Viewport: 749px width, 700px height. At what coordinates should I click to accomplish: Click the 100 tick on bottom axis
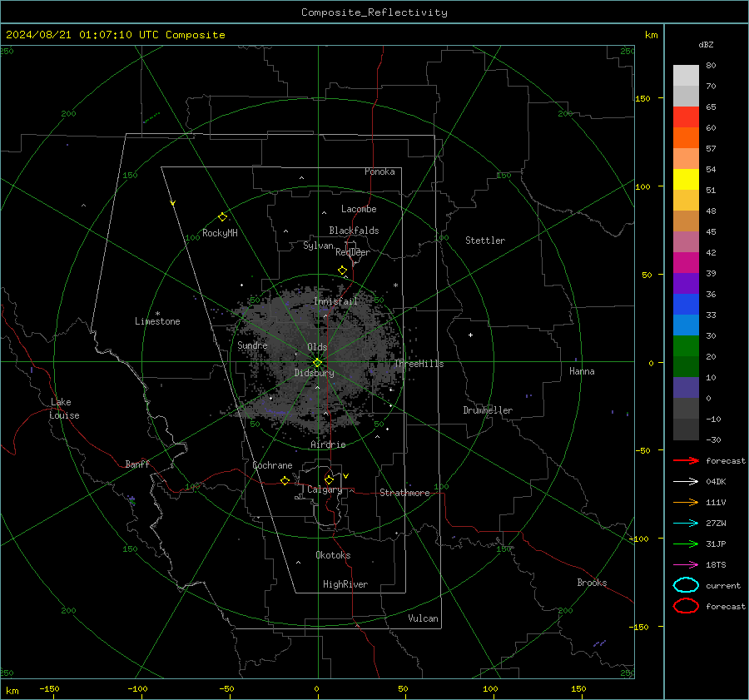pyautogui.click(x=490, y=689)
